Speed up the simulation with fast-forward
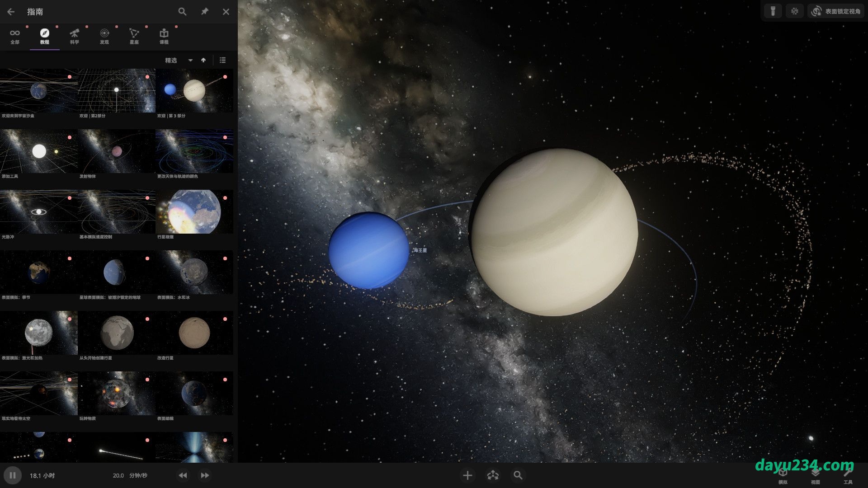Viewport: 868px width, 488px height. pyautogui.click(x=205, y=475)
